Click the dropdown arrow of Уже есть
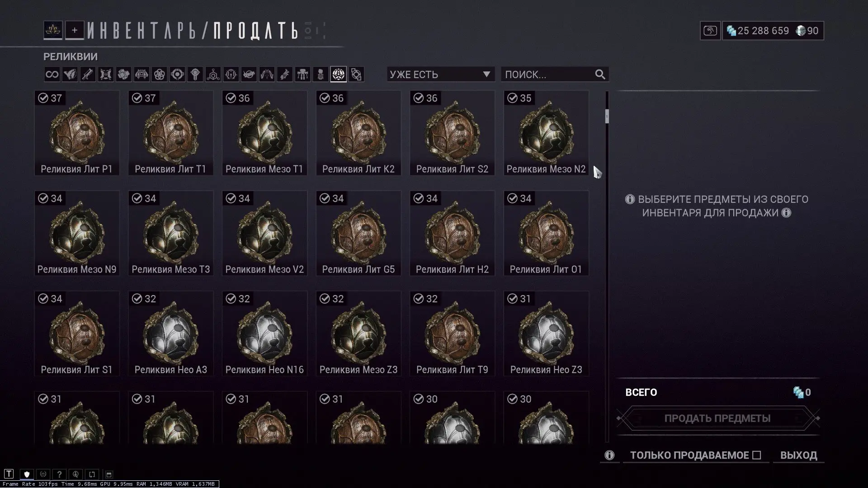 [486, 75]
